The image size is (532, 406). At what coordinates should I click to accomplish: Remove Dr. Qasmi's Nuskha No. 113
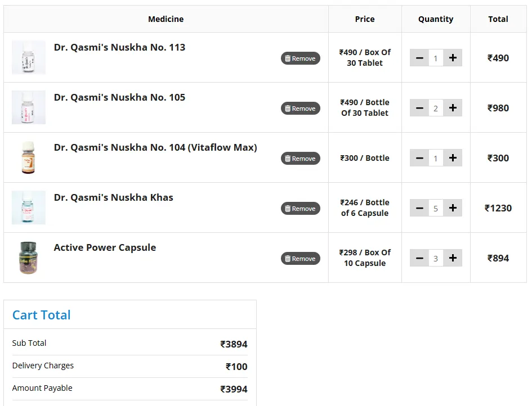[x=301, y=58]
